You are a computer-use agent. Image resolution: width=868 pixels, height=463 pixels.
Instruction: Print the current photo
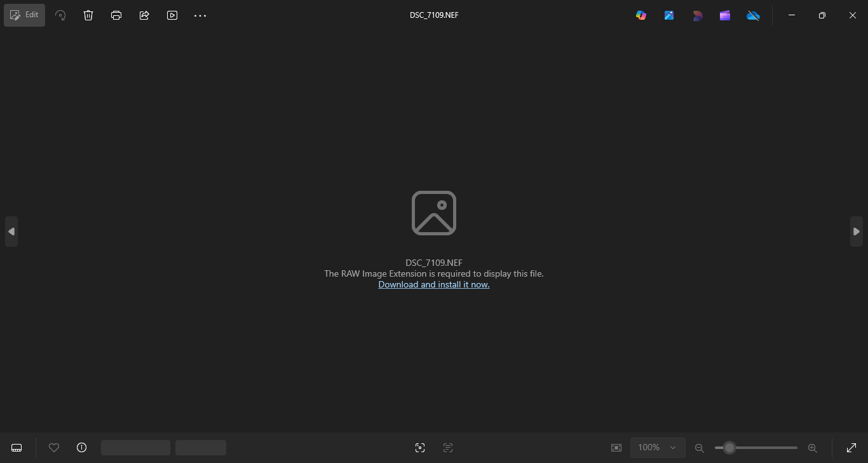(116, 15)
